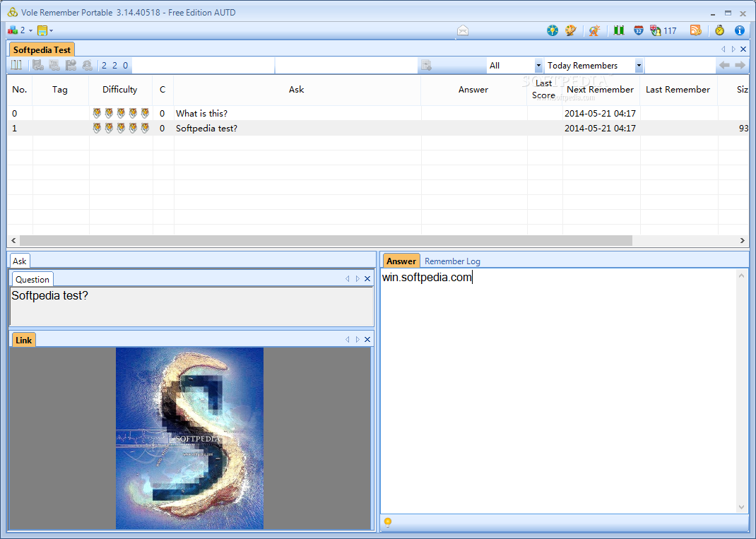Select the 'Link' tab

click(23, 340)
